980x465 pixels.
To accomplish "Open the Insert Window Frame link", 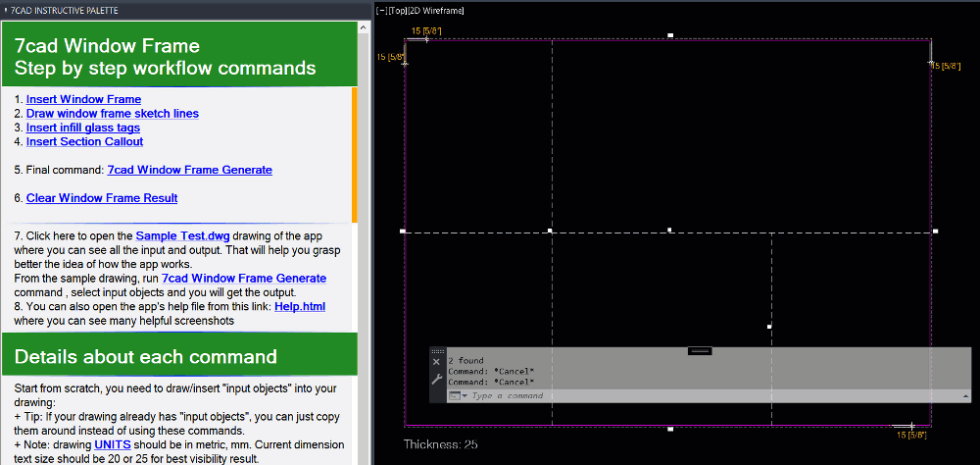I will click(x=83, y=99).
